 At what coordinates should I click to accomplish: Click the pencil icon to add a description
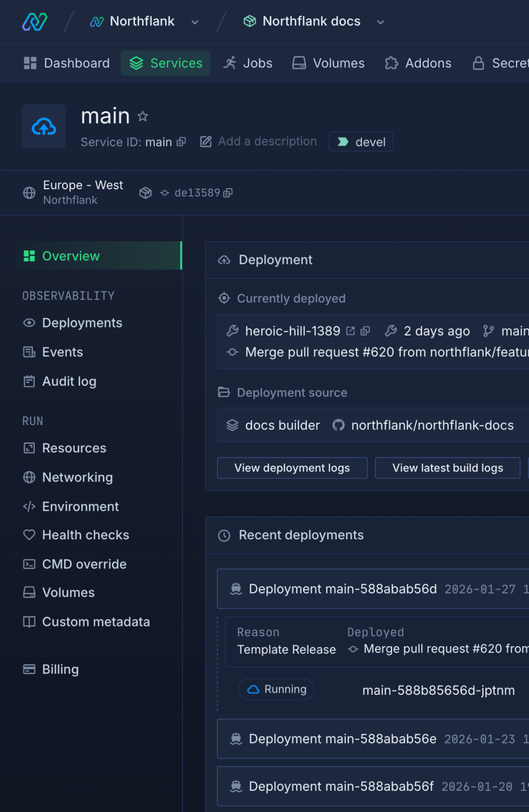click(206, 141)
